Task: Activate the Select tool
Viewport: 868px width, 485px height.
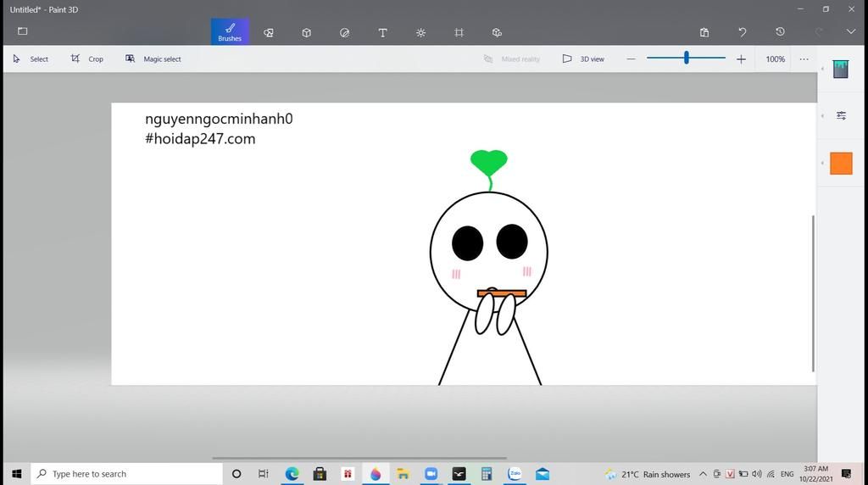Action: (x=31, y=59)
